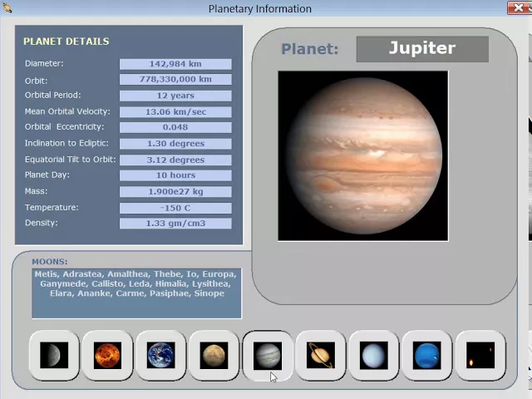Click the eccentricity value 0.048

[x=175, y=127]
